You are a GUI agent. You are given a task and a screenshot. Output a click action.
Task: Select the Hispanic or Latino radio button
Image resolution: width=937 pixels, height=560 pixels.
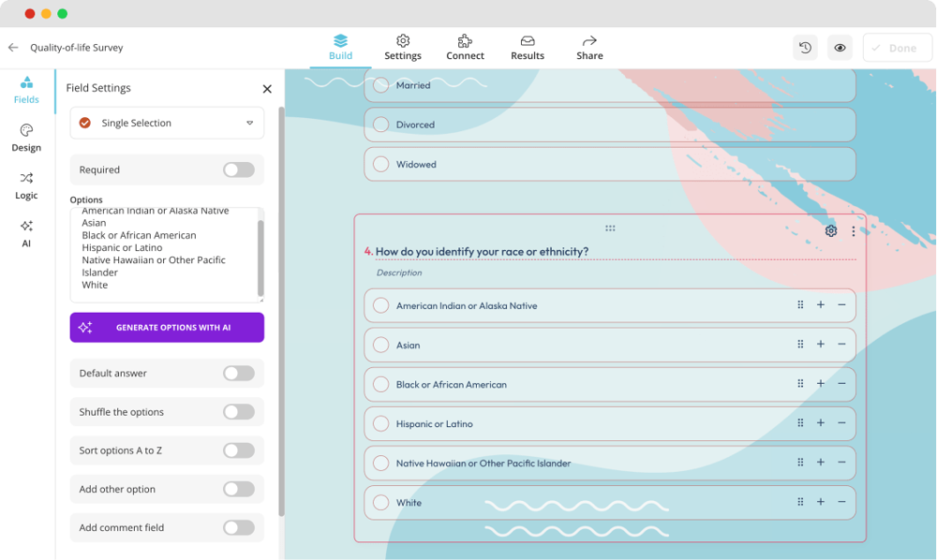pyautogui.click(x=380, y=423)
